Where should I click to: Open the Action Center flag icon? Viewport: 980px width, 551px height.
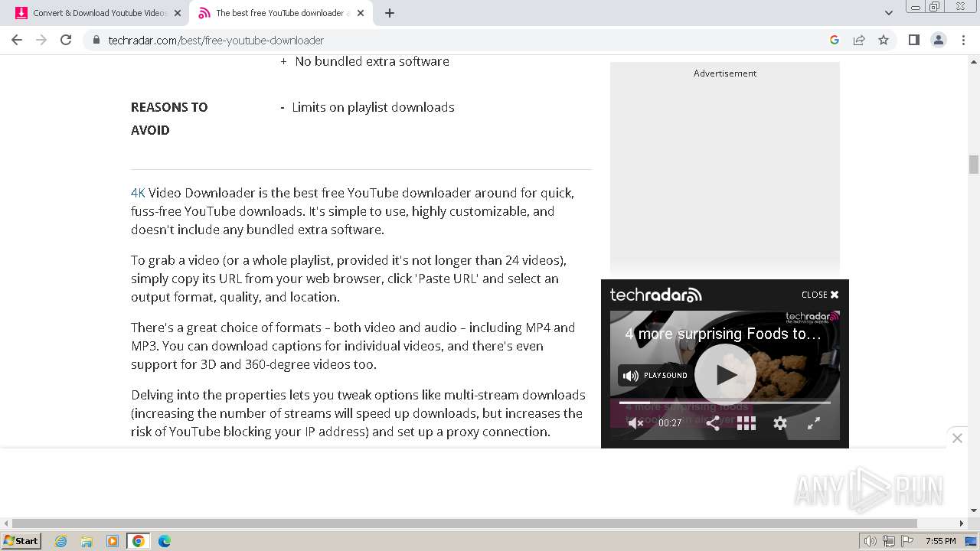(907, 541)
